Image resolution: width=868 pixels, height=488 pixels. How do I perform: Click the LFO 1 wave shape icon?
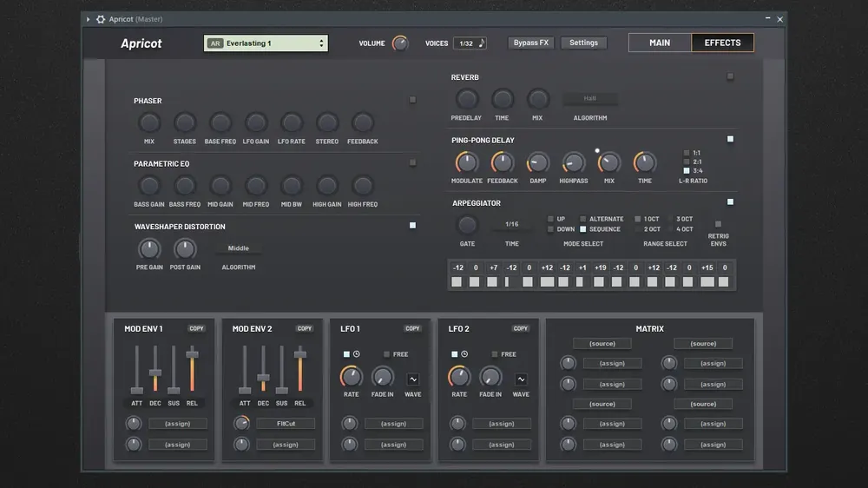tap(413, 379)
